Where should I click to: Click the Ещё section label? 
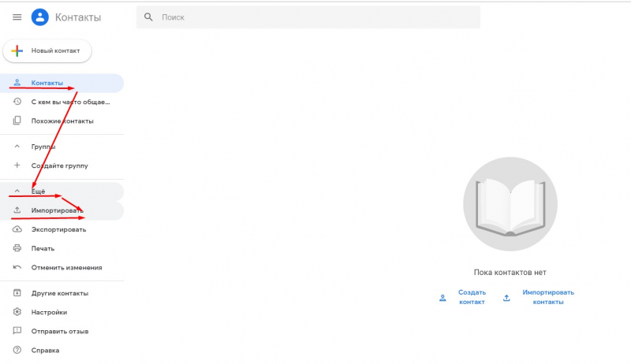(x=38, y=191)
